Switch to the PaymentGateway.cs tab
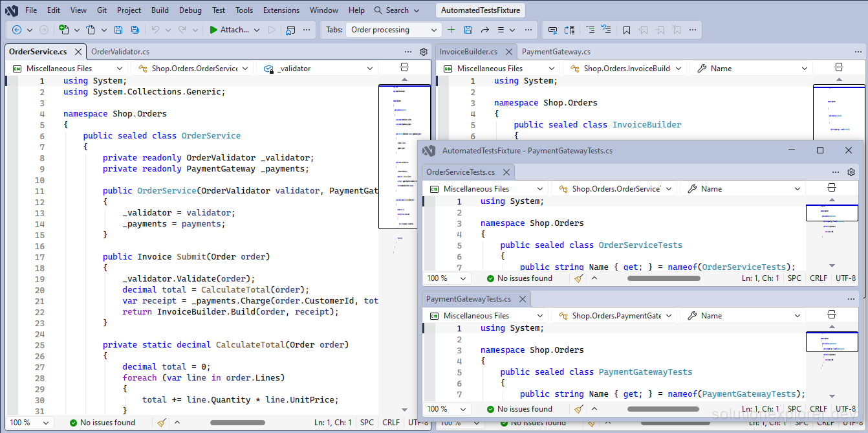 [x=556, y=52]
